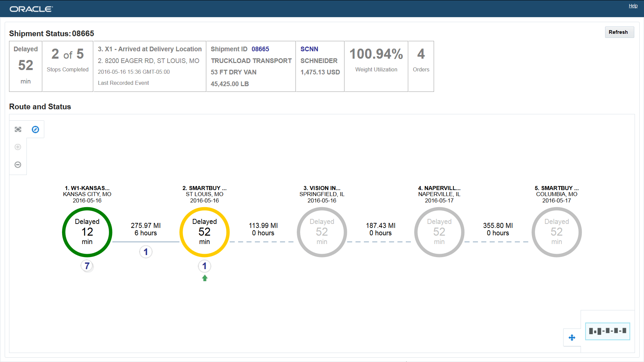Zoom out with the minus icon
Screen dimensions: 644x362
tap(18, 165)
